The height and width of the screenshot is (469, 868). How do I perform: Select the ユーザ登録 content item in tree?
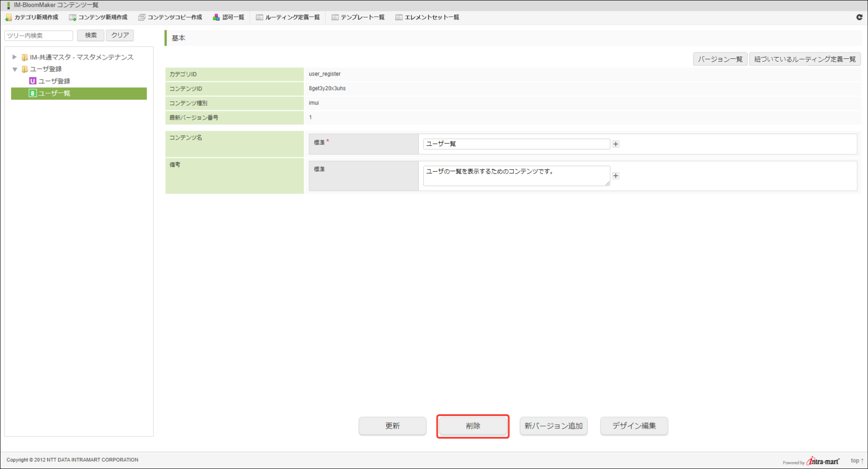pyautogui.click(x=54, y=81)
